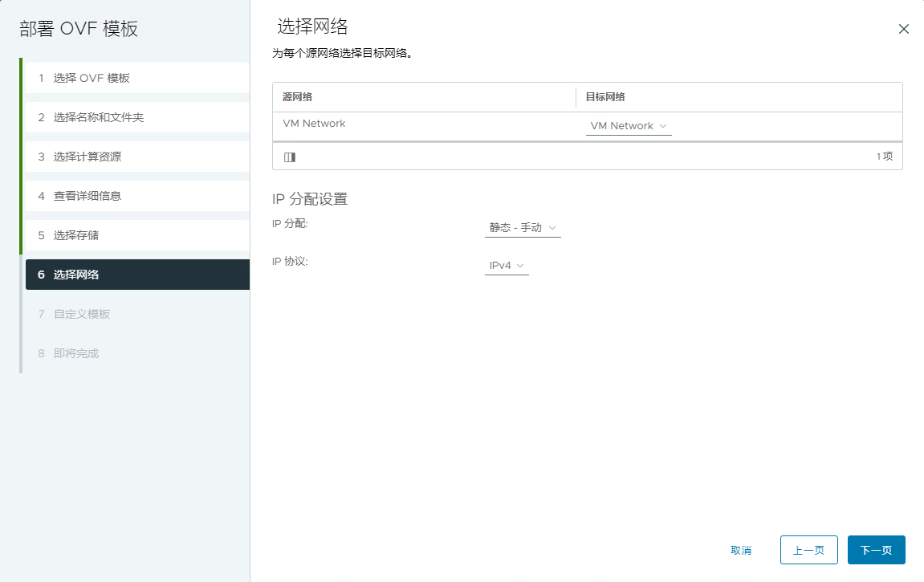Click the 上一页 previous page button

[808, 550]
